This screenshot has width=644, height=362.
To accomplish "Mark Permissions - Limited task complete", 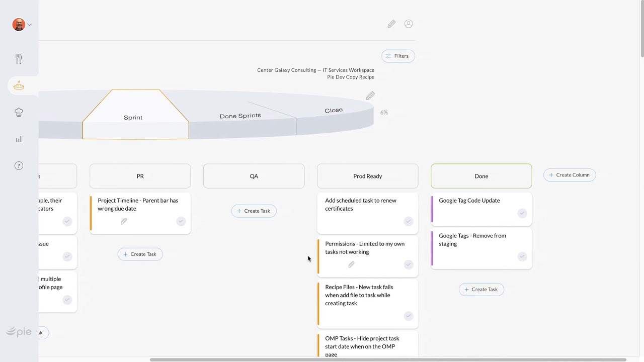I will (409, 264).
